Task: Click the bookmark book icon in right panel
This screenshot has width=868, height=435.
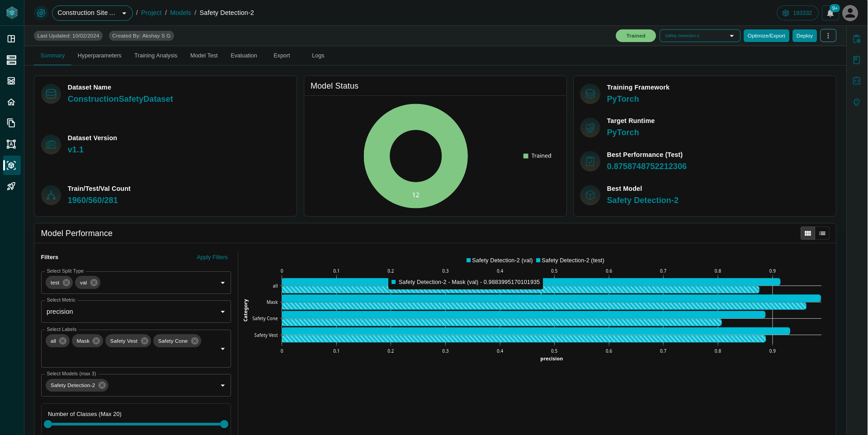Action: point(857,60)
